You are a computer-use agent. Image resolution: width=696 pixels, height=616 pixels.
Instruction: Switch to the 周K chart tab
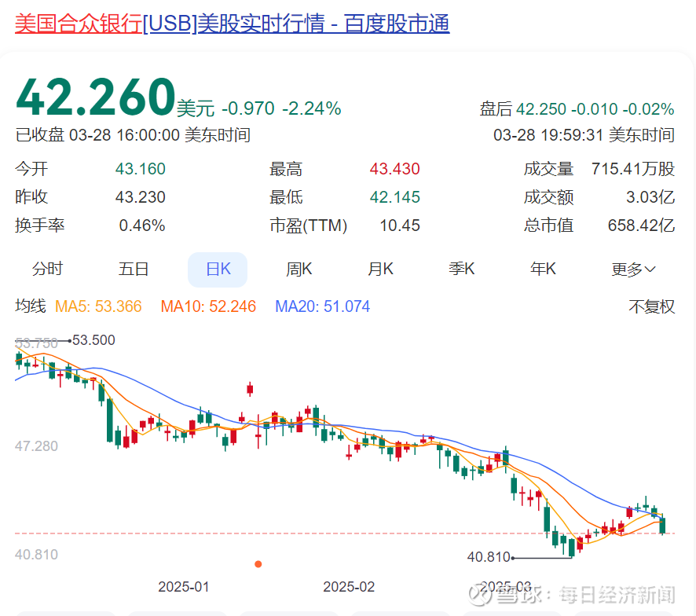299,269
